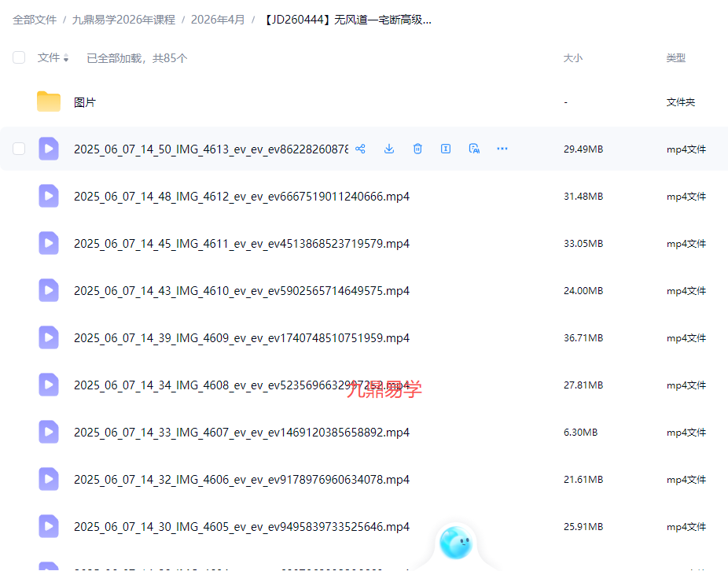The width and height of the screenshot is (728, 571).
Task: Click the video icon for the IMG_4612 file
Action: (49, 196)
